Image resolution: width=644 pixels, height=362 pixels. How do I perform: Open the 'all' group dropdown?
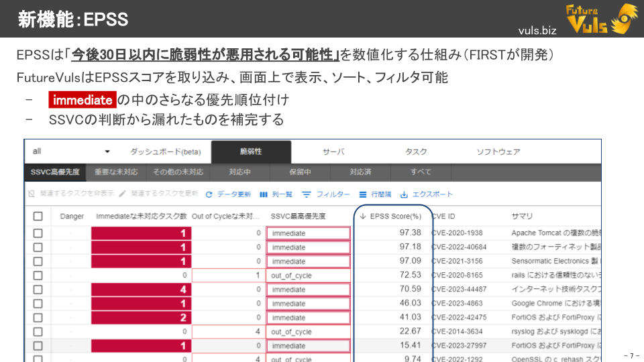[x=107, y=152]
